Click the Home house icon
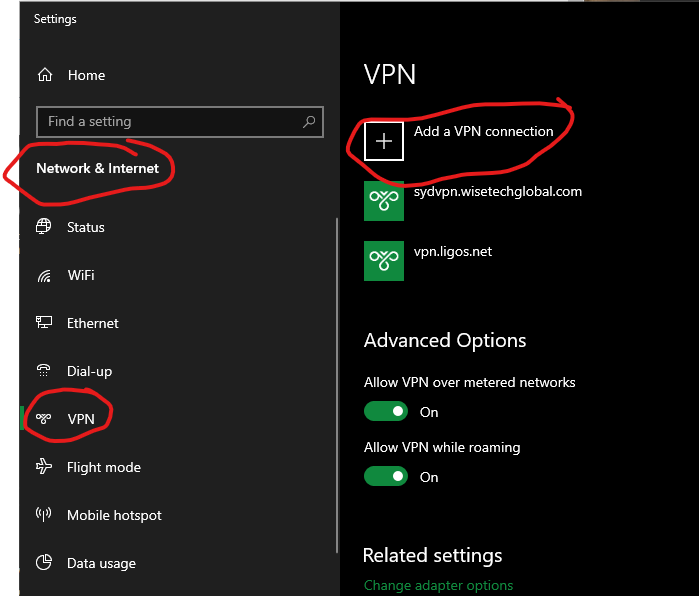699x596 pixels. [45, 74]
